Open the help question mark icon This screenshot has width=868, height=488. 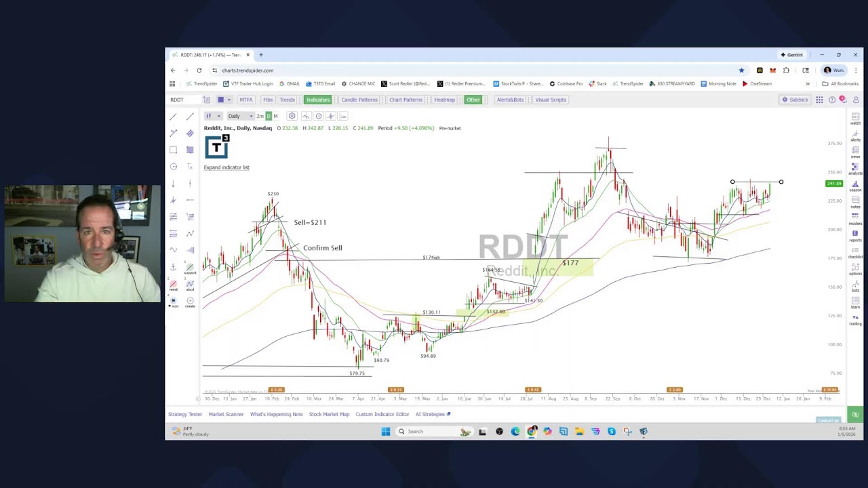click(x=832, y=100)
